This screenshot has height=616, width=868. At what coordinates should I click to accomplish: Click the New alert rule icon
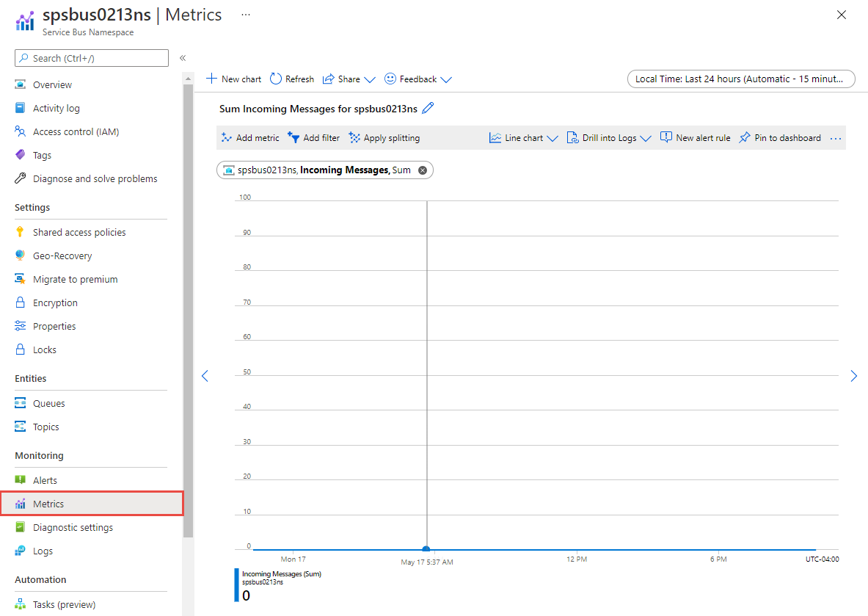tap(666, 137)
